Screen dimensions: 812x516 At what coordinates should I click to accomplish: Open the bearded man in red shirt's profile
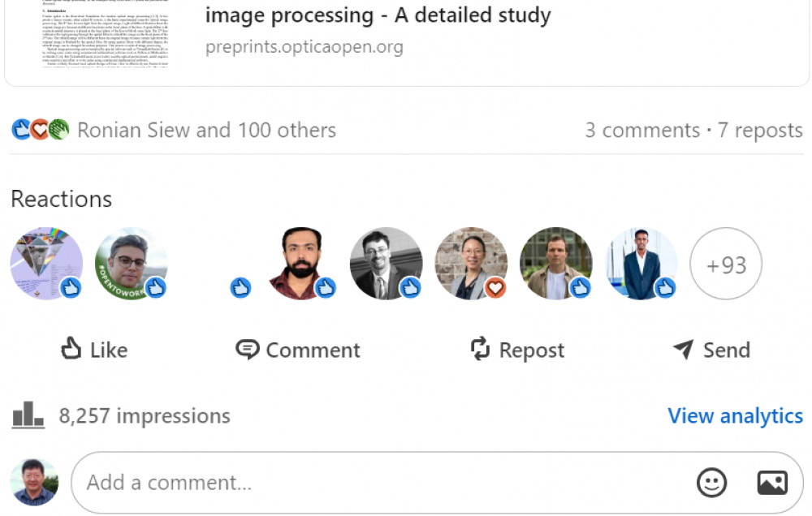pyautogui.click(x=301, y=263)
